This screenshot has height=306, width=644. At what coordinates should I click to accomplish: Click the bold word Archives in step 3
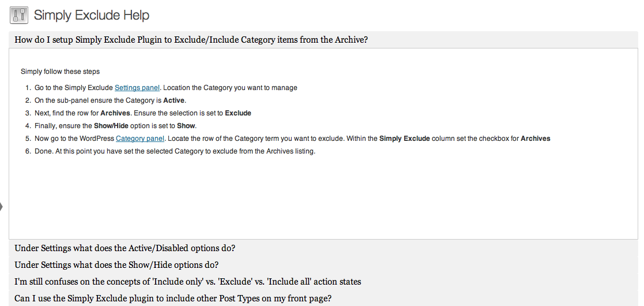pos(115,113)
